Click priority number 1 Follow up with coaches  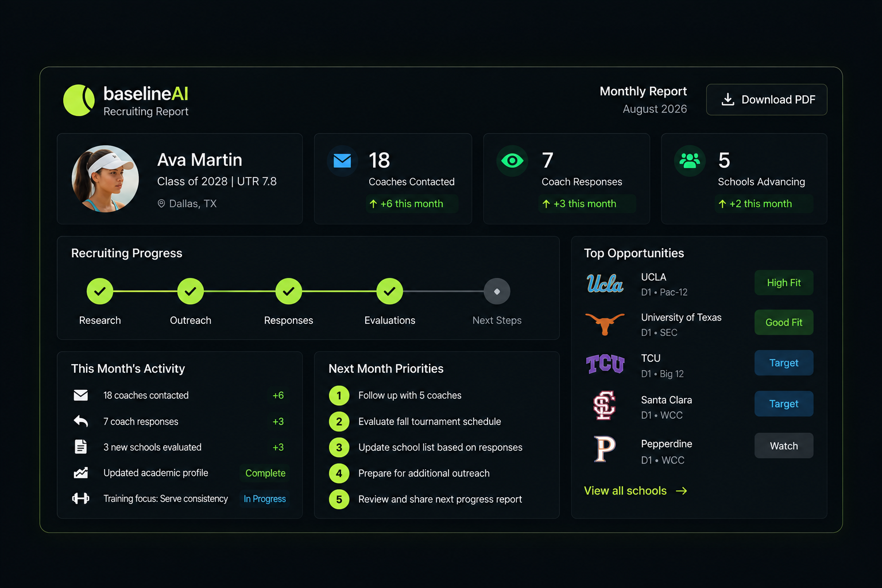click(339, 396)
